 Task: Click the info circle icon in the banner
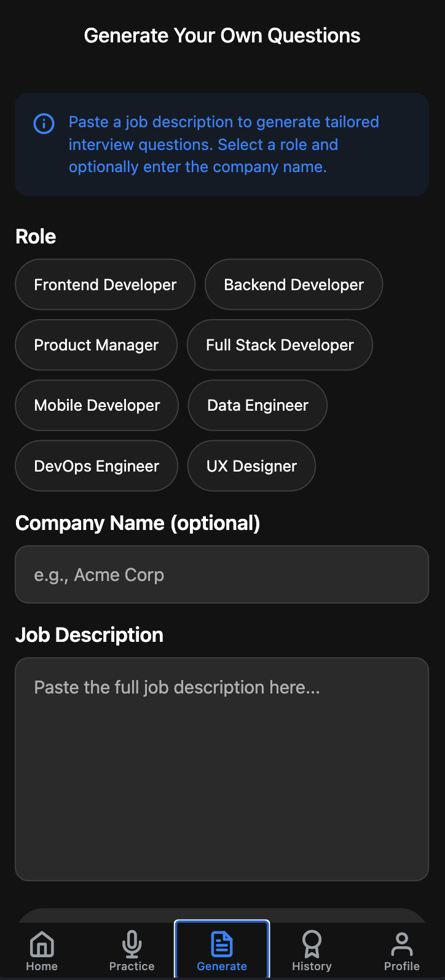point(44,124)
